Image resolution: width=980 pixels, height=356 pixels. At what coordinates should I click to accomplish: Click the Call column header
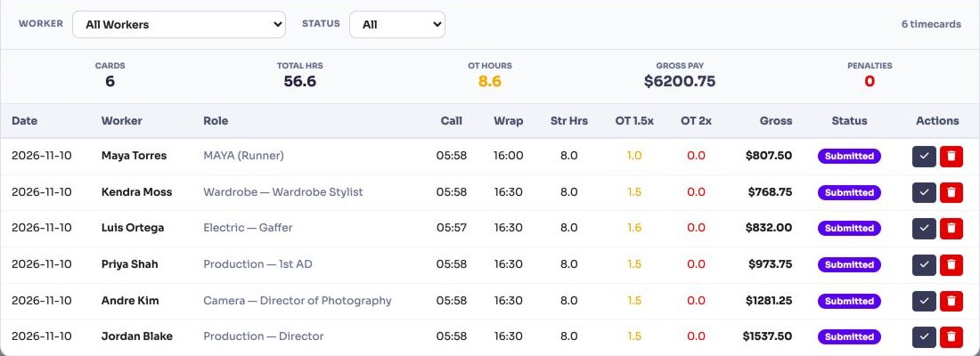point(452,121)
